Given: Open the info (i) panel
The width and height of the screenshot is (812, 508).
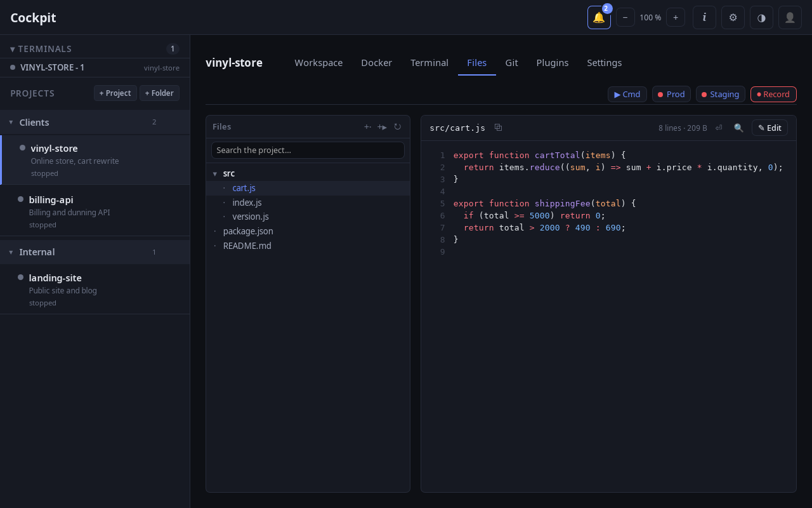Looking at the screenshot, I should [704, 18].
